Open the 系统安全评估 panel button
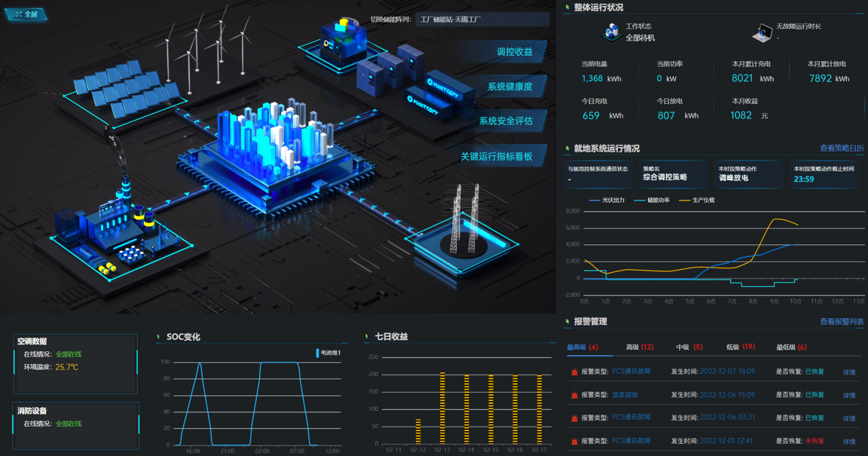 pyautogui.click(x=505, y=121)
